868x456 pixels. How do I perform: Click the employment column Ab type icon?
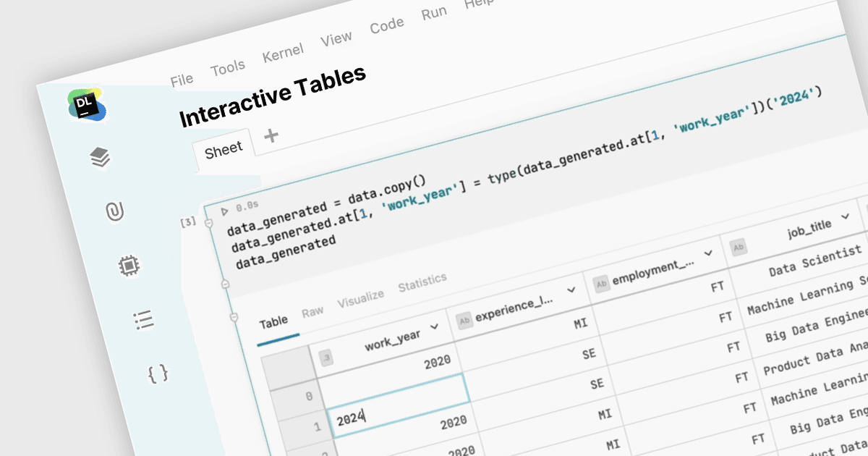601,284
